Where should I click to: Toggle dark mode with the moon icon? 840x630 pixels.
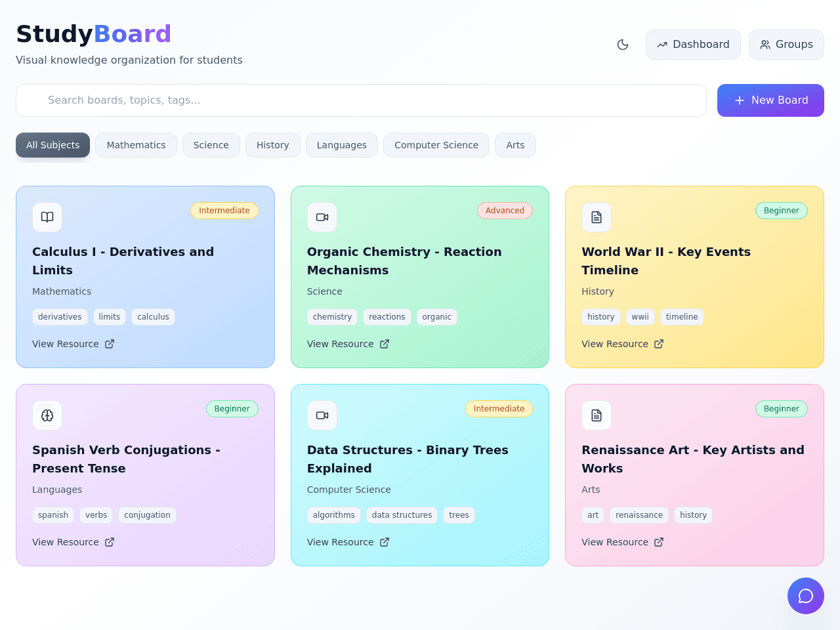pyautogui.click(x=623, y=45)
